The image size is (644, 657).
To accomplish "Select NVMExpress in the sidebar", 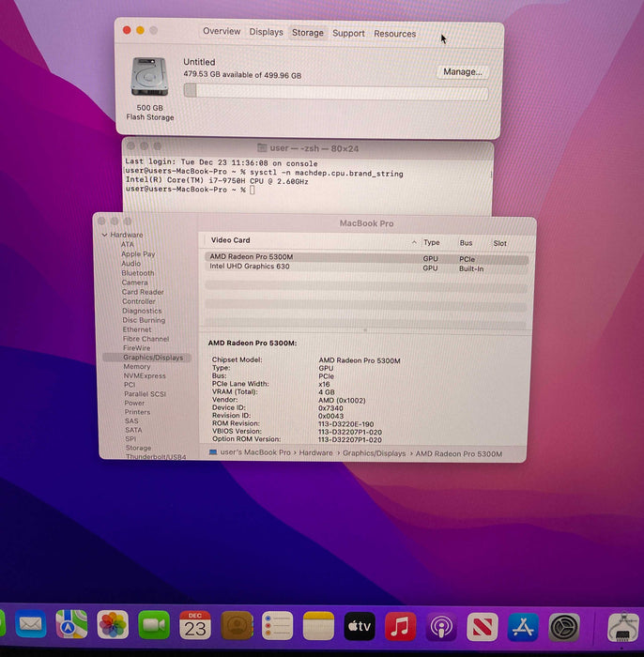I will pyautogui.click(x=145, y=375).
